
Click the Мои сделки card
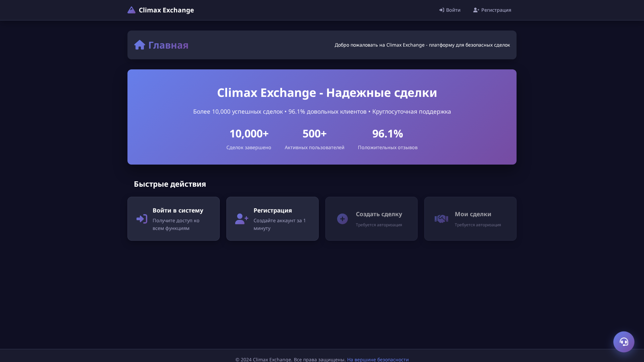point(470,219)
